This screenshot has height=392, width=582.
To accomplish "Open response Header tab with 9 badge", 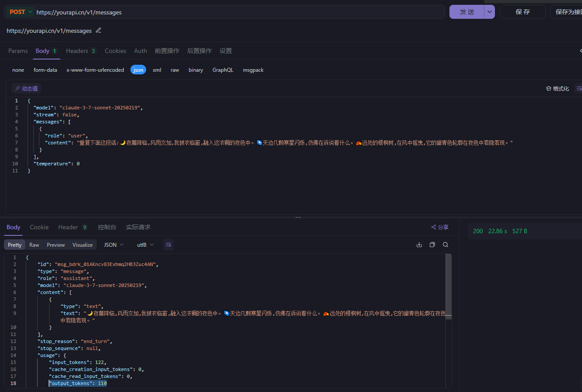I will tap(73, 227).
